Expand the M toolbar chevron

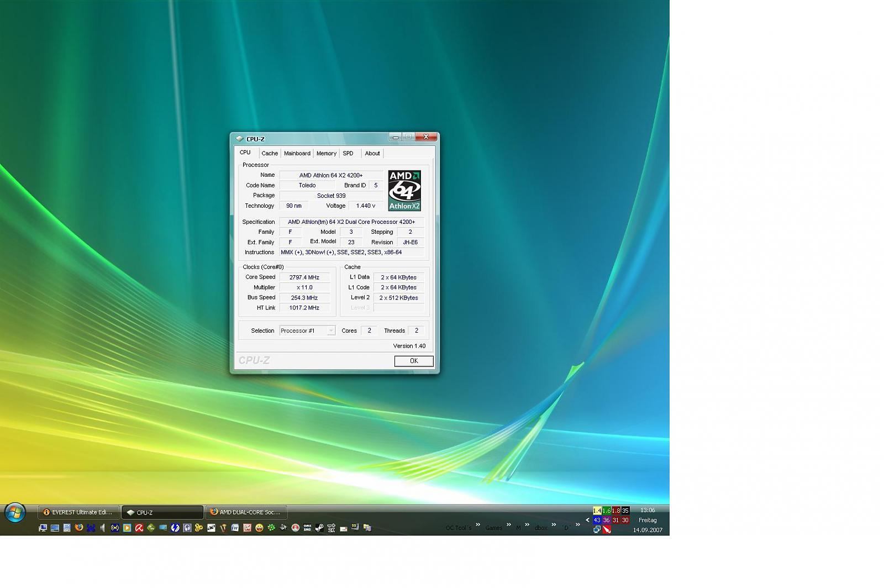click(527, 524)
